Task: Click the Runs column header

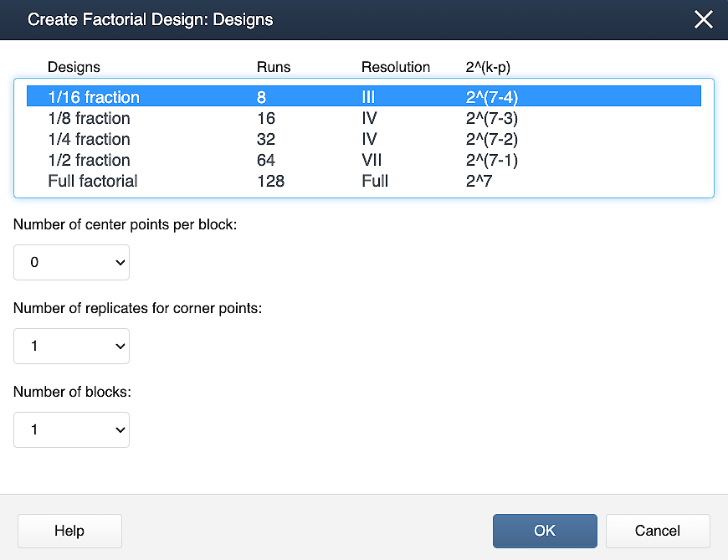Action: pyautogui.click(x=273, y=67)
